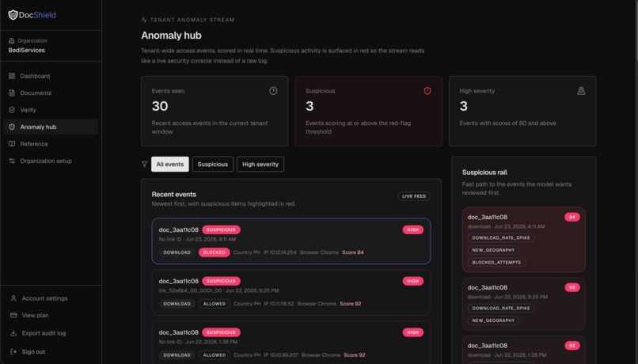Screen dimensions: 638x364
Task: Click the BLOCKED badge on first event
Action: [x=214, y=252]
